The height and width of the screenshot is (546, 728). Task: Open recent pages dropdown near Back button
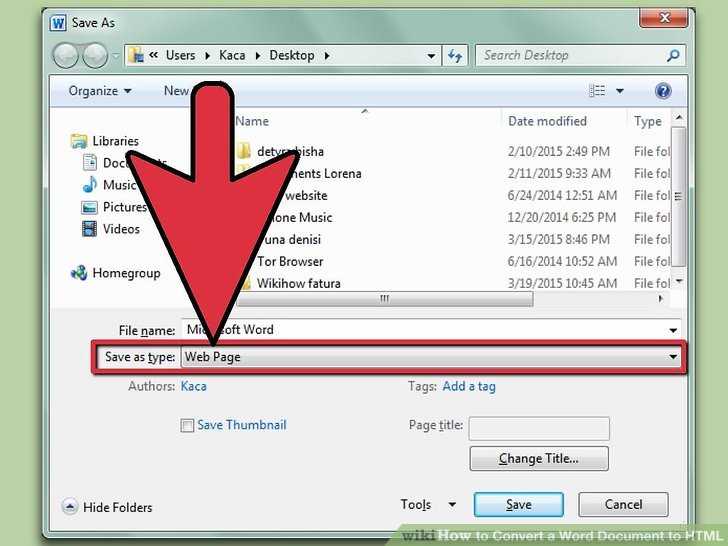tap(116, 56)
